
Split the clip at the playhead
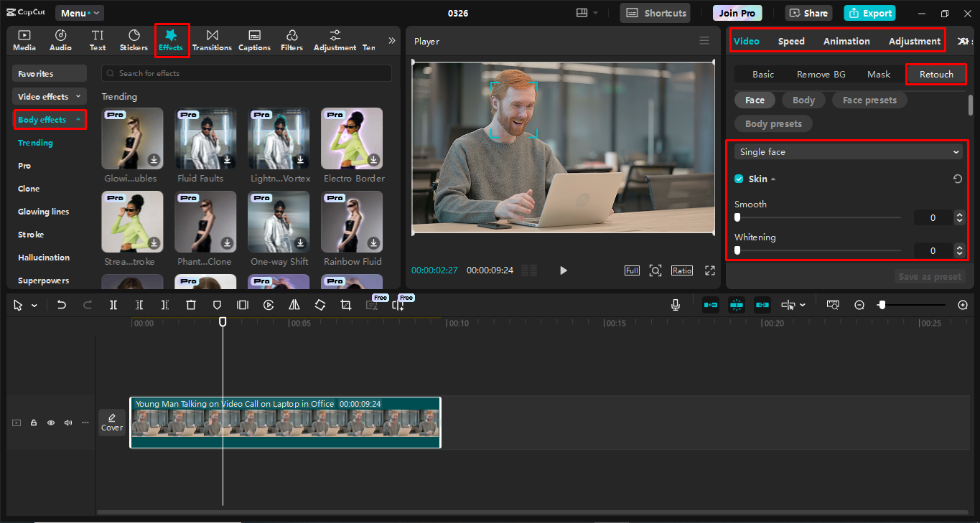(113, 304)
